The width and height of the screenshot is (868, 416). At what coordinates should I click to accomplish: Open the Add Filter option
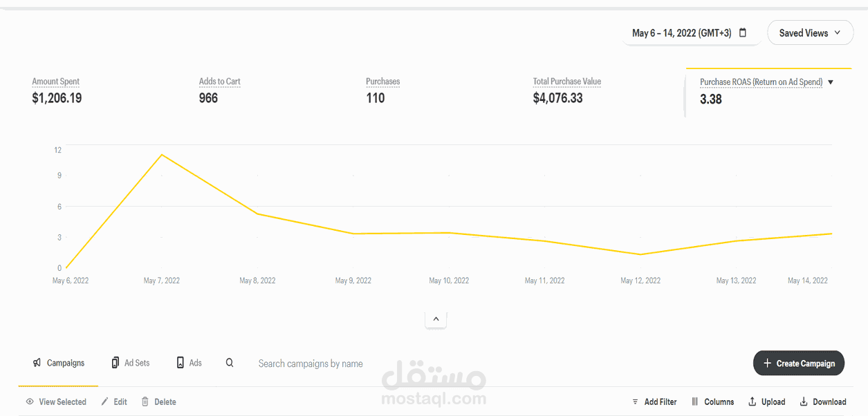pyautogui.click(x=654, y=401)
